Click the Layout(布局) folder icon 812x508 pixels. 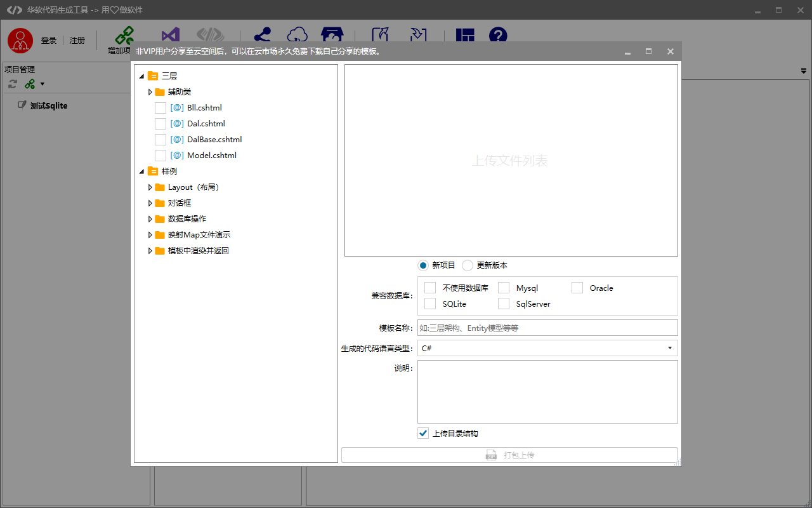tap(160, 187)
